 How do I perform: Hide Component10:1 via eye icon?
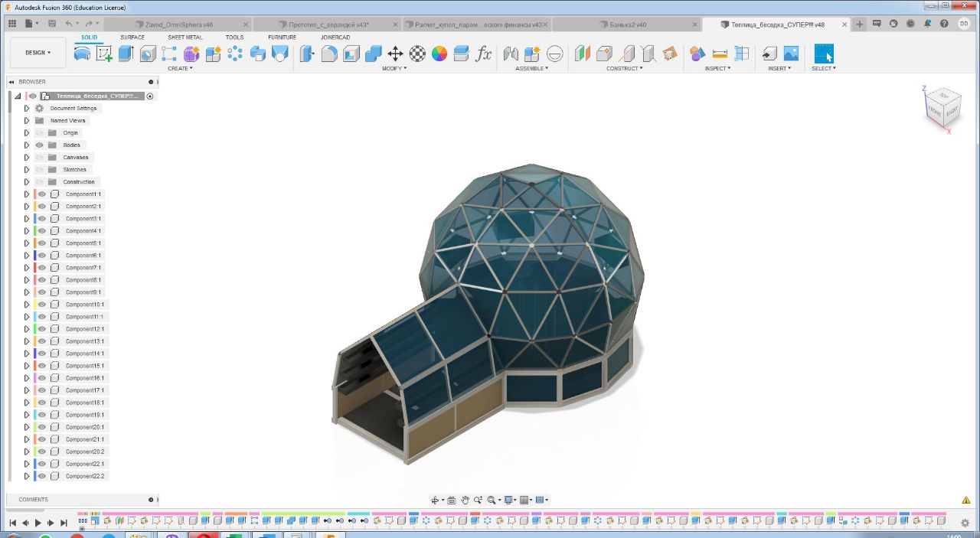click(x=42, y=304)
